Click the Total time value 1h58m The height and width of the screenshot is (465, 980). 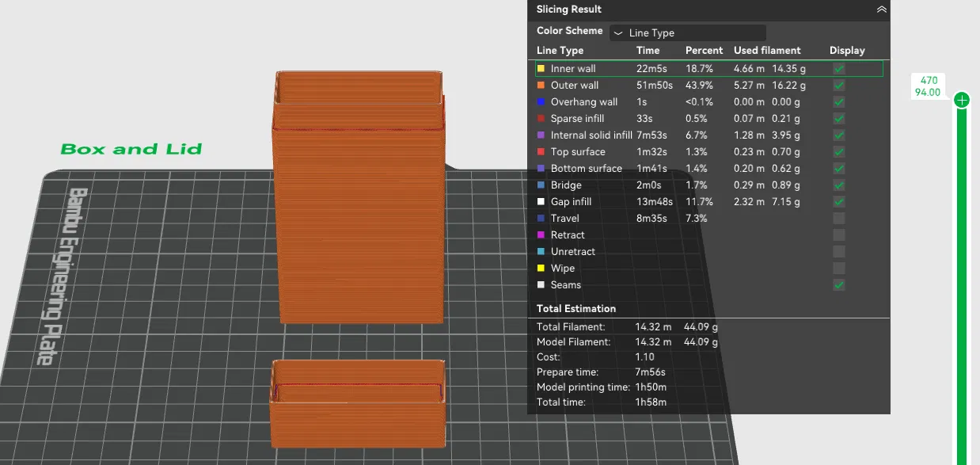pyautogui.click(x=651, y=402)
